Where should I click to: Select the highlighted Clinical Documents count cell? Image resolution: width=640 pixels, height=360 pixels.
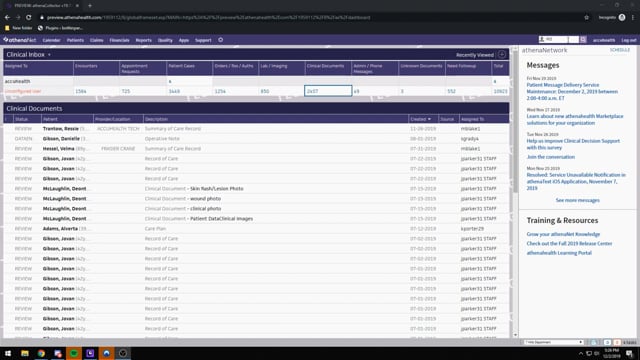click(328, 91)
